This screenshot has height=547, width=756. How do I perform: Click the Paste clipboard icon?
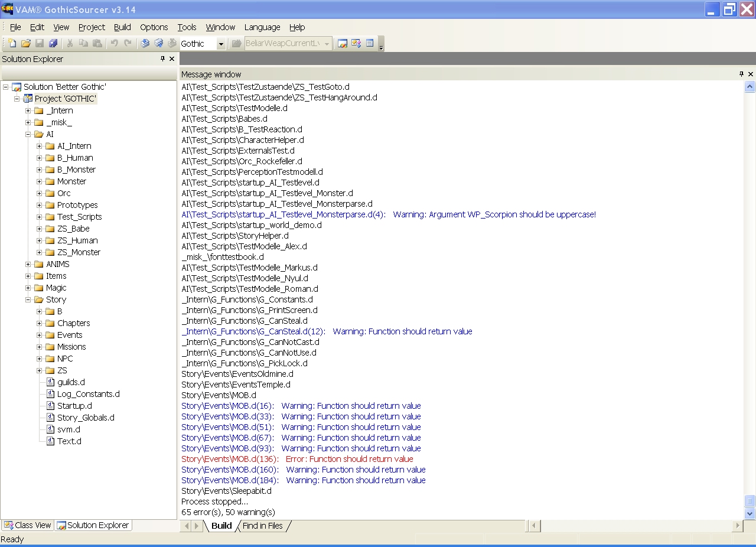(x=97, y=44)
